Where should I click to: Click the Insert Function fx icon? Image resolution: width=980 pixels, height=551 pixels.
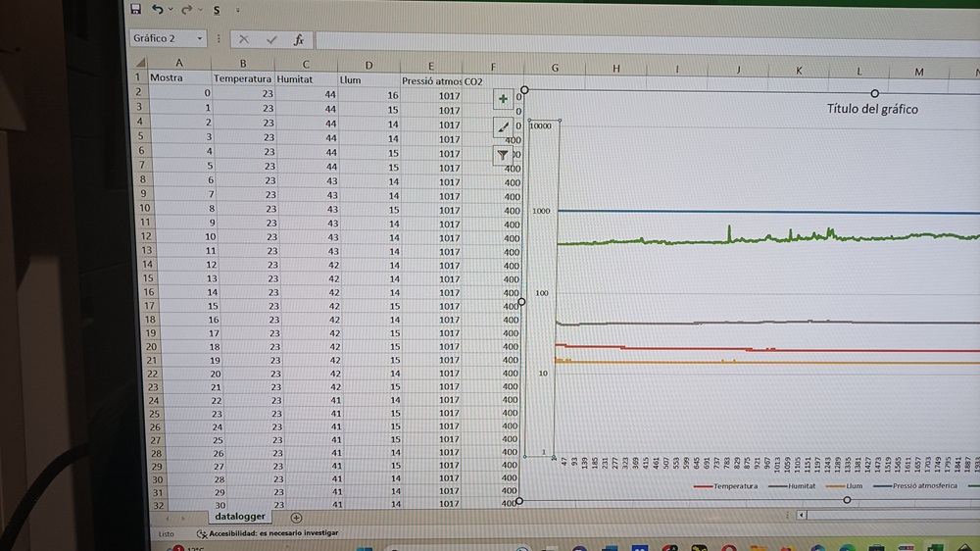299,39
